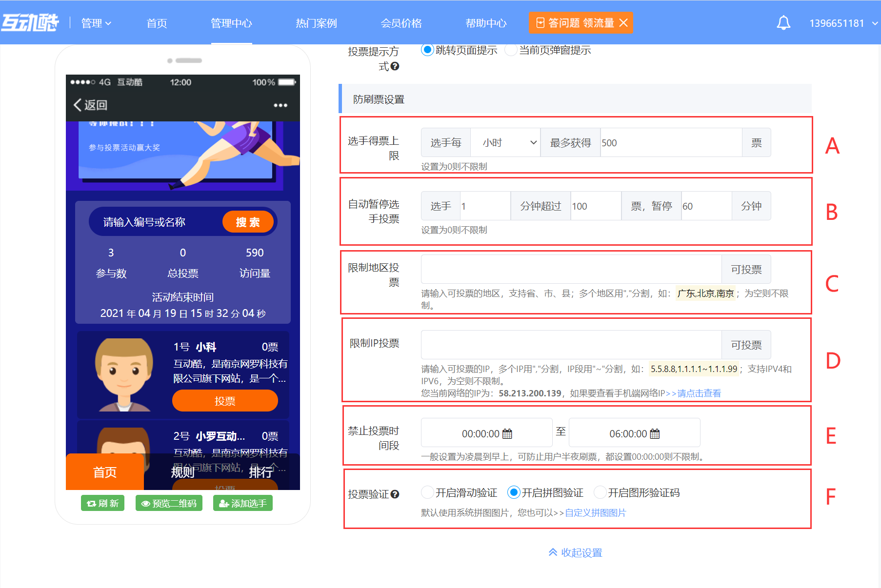Click the max votes field showing 500
Image resolution: width=881 pixels, height=588 pixels.
pyautogui.click(x=671, y=142)
